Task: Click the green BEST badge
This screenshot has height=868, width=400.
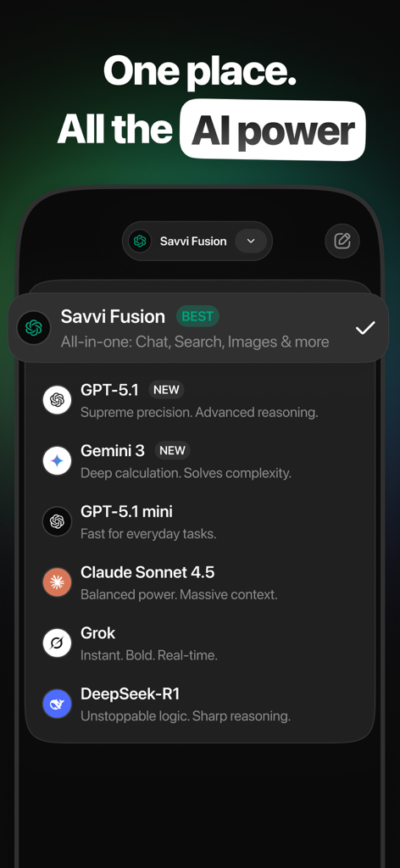Action: [x=197, y=317]
